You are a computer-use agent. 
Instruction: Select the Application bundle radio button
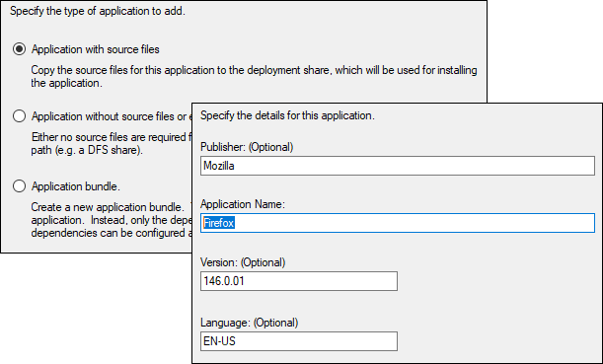coord(19,186)
